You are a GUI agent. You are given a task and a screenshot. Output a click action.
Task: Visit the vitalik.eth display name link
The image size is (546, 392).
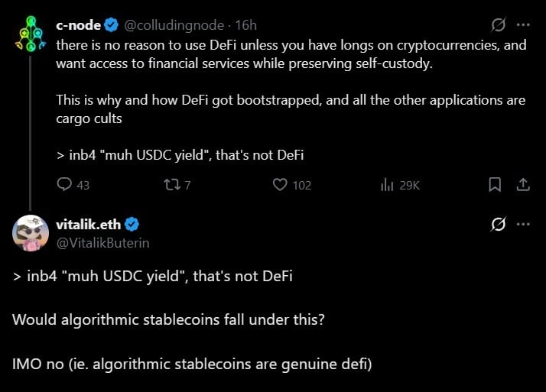coord(89,224)
